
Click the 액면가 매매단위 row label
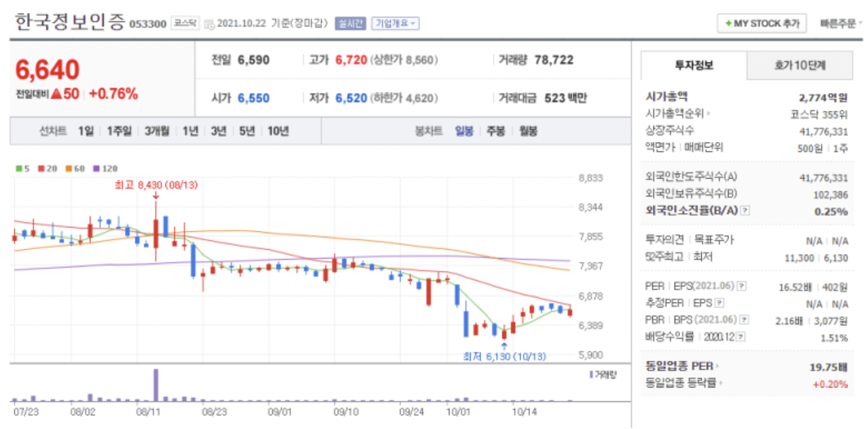pos(684,148)
